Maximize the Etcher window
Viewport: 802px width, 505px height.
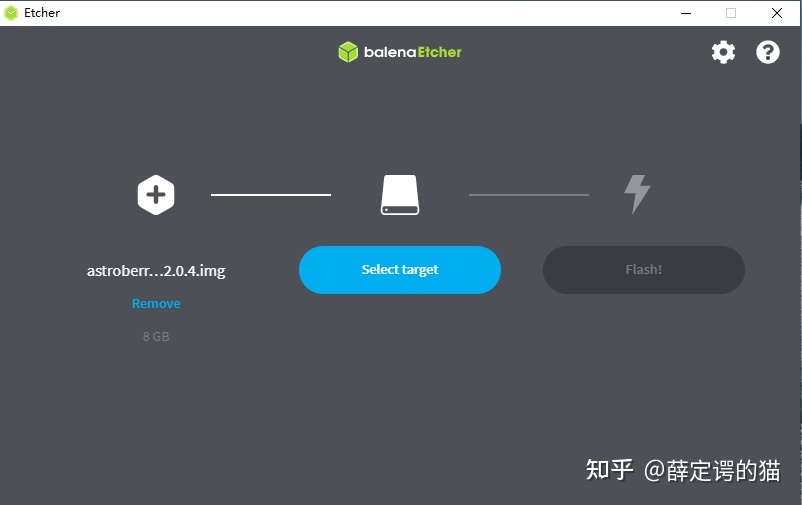(x=731, y=13)
